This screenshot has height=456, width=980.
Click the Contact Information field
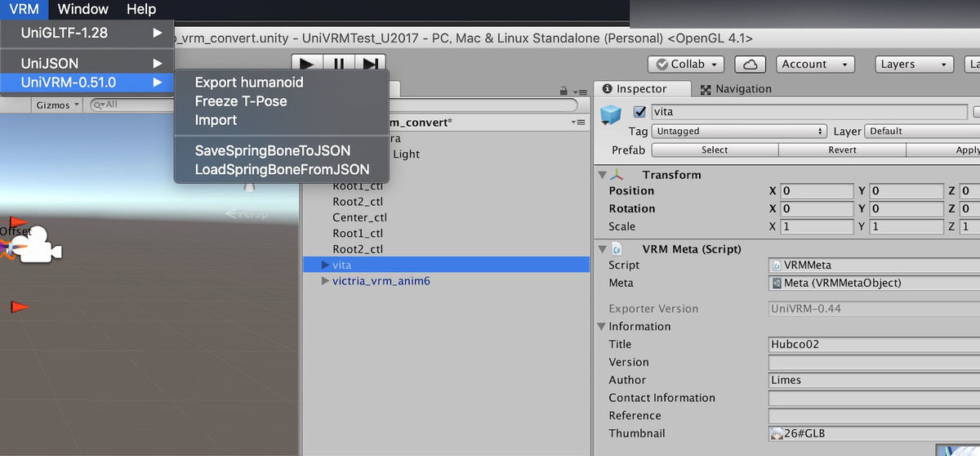[x=874, y=398]
